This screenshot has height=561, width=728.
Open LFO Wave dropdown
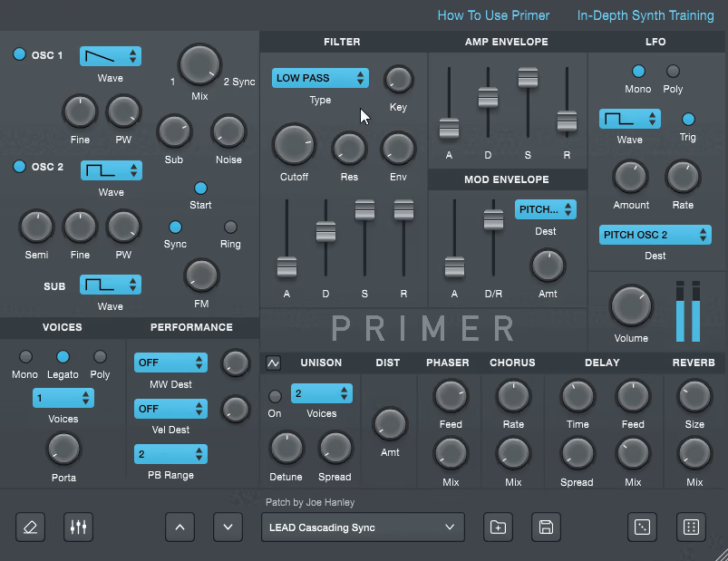coord(629,119)
